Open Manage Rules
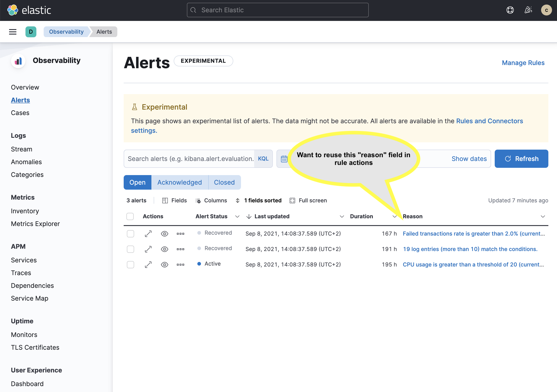This screenshot has height=392, width=557. (523, 63)
